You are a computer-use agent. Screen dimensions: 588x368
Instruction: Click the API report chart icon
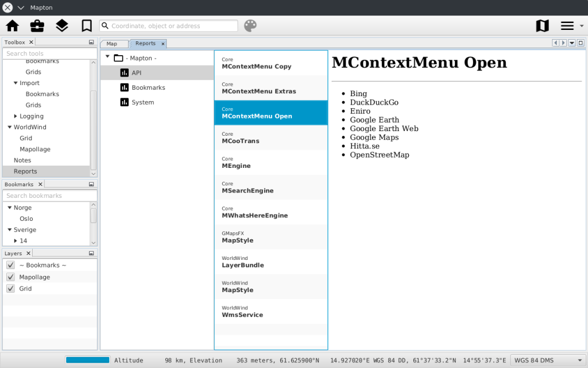(x=125, y=73)
